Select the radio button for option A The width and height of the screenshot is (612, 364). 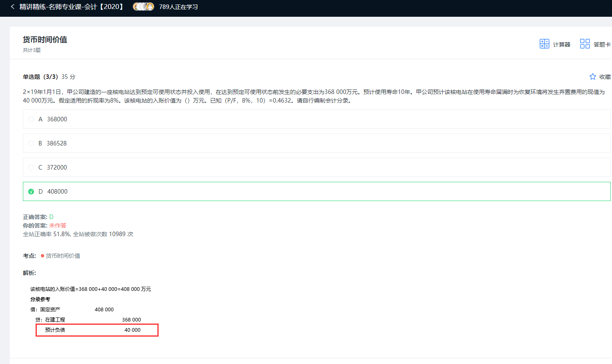[x=31, y=119]
